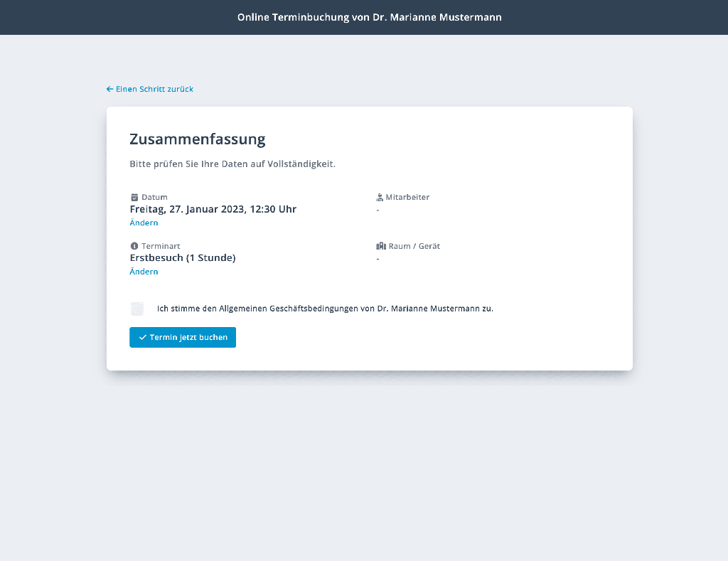Click the dash value under Mitarbeiter
This screenshot has height=561, width=728.
pos(378,210)
